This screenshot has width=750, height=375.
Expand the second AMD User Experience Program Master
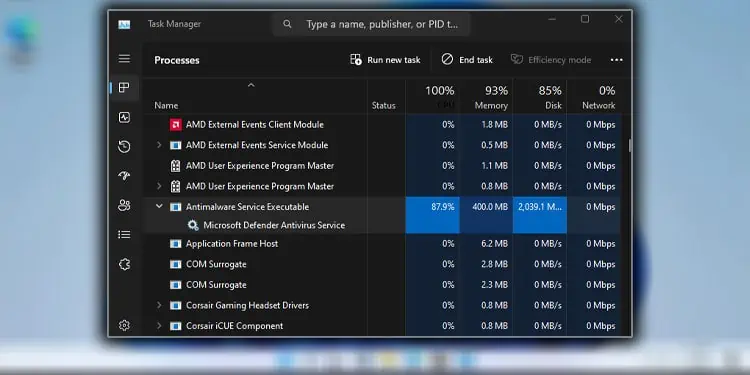(x=159, y=186)
